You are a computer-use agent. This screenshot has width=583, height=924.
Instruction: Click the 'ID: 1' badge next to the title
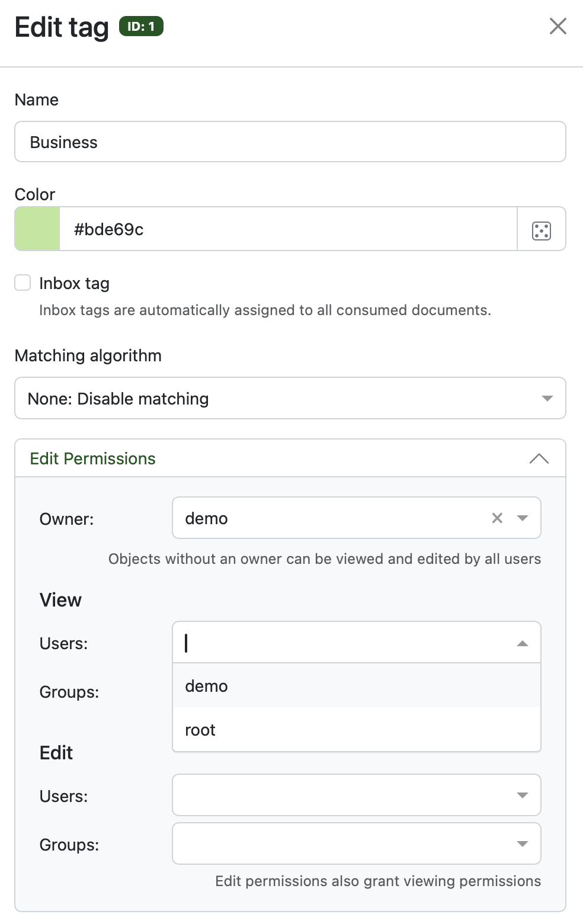pyautogui.click(x=140, y=27)
